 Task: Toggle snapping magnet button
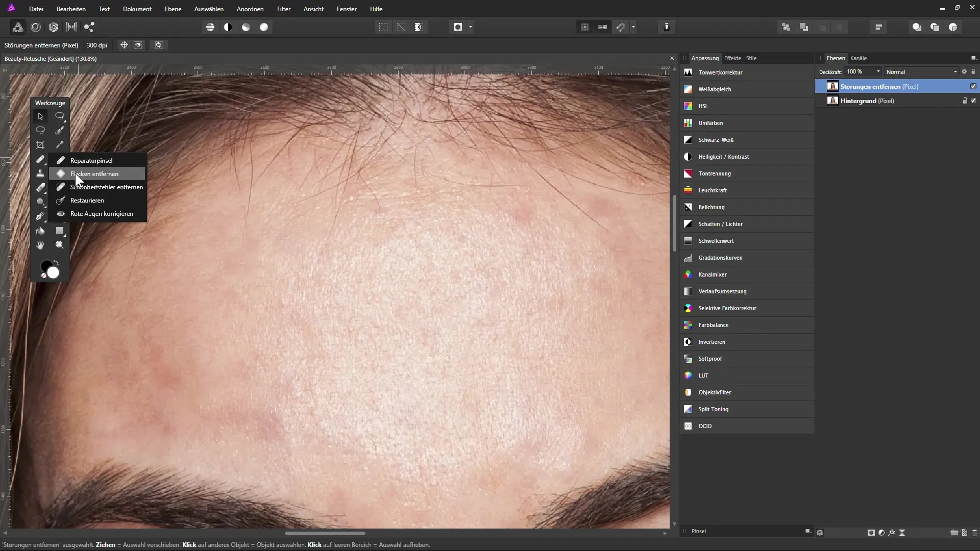[x=621, y=27]
